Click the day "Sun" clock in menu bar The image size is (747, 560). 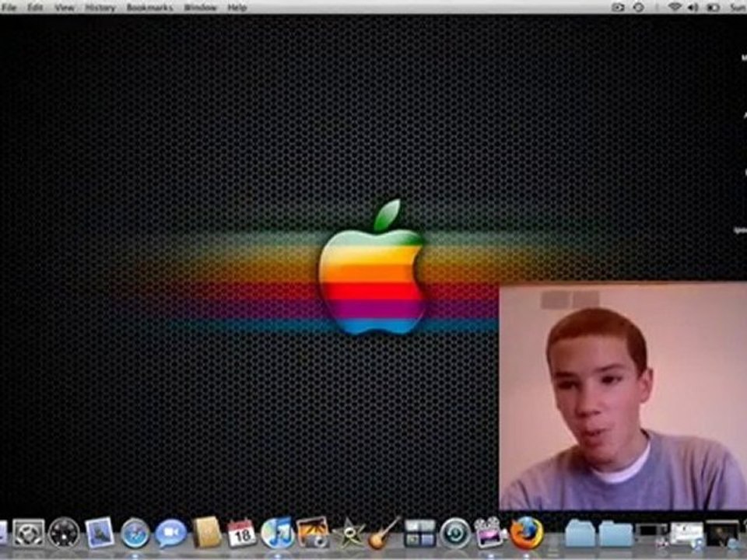(738, 7)
